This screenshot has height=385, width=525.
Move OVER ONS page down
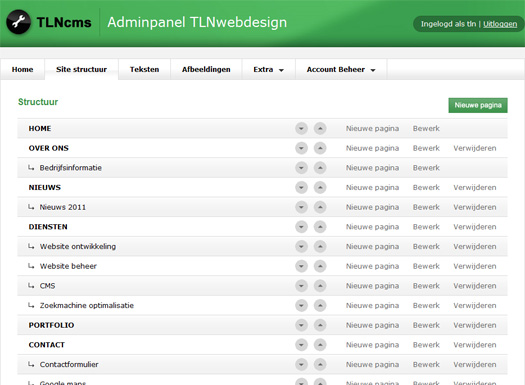[x=301, y=148]
